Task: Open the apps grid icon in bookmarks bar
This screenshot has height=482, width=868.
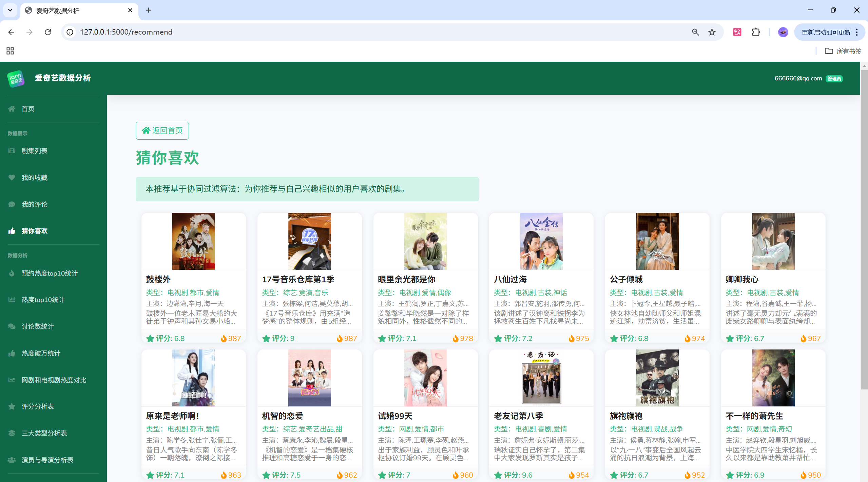Action: tap(10, 51)
